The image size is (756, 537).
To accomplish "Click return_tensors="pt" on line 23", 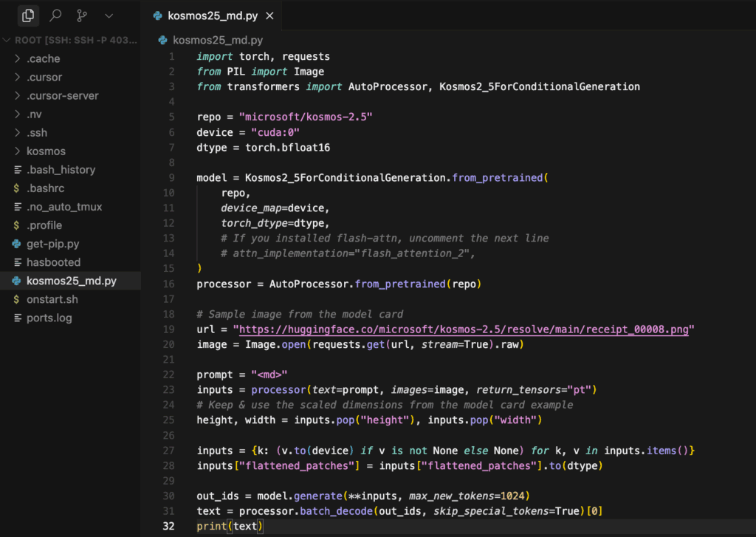I will pyautogui.click(x=534, y=390).
